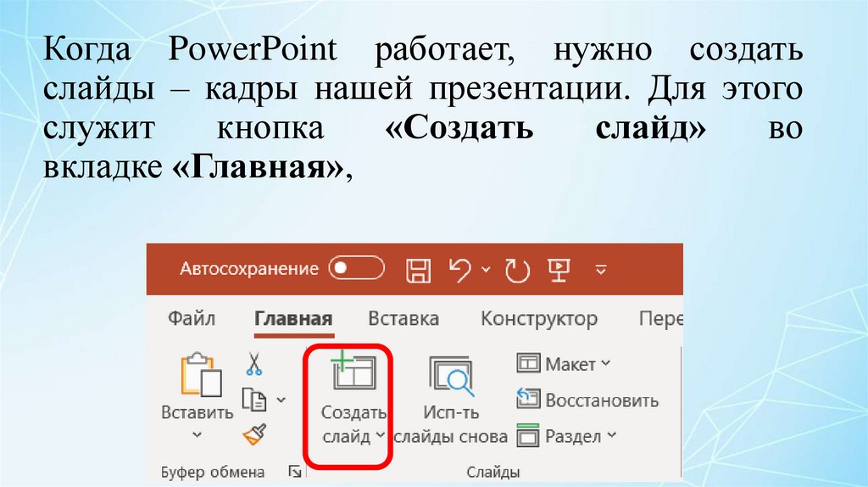Click the Undo arrow icon
Viewport: 868px width, 487px height.
(459, 270)
